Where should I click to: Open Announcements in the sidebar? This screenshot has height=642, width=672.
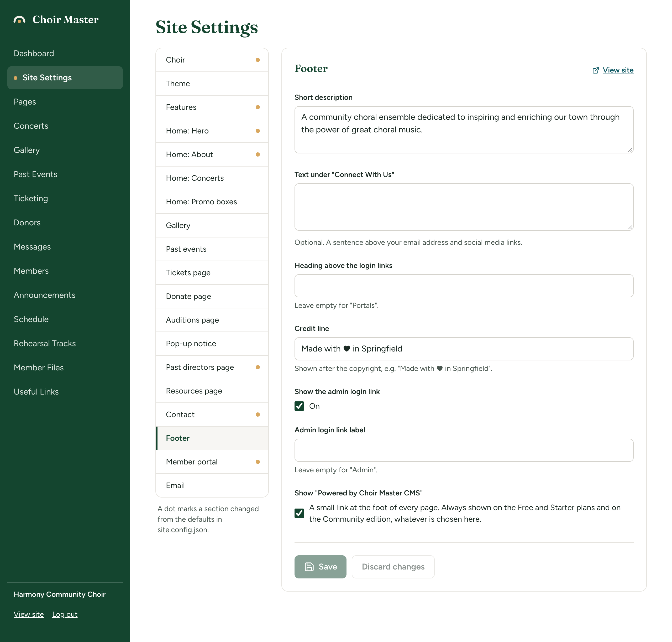tap(65, 295)
